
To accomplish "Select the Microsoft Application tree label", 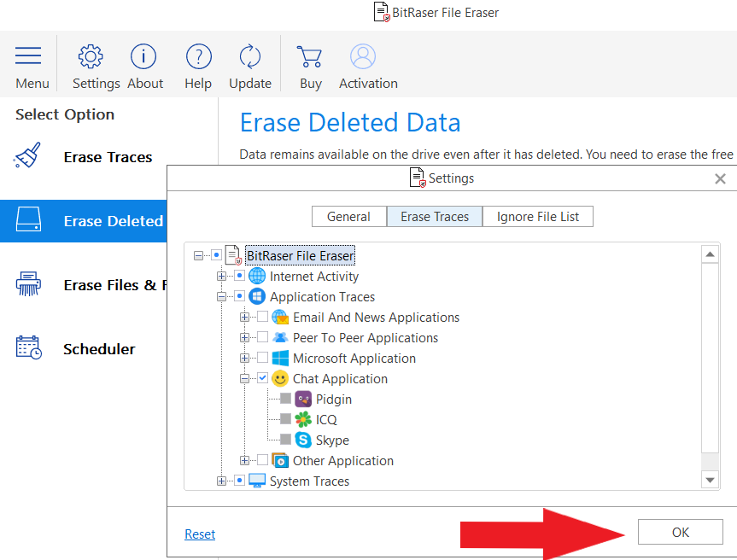I will coord(354,359).
